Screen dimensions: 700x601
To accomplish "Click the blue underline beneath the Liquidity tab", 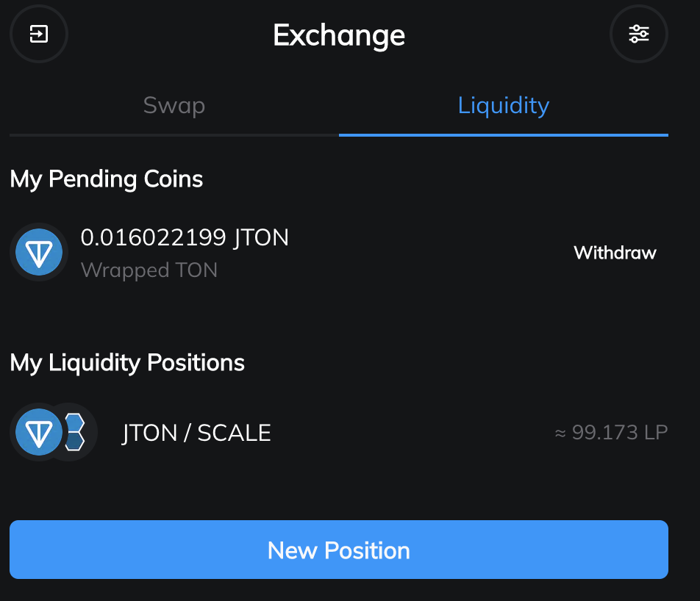I will [x=504, y=135].
